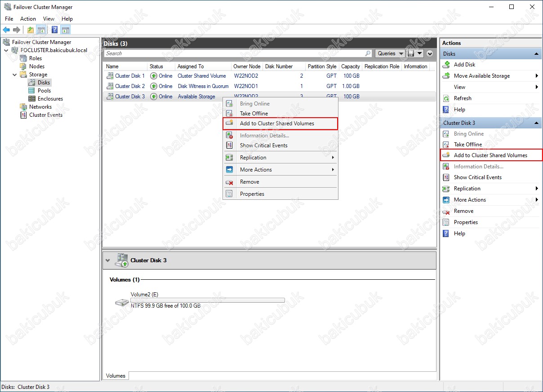This screenshot has width=543, height=392.
Task: Click the Remove icon in Actions pane
Action: point(446,211)
